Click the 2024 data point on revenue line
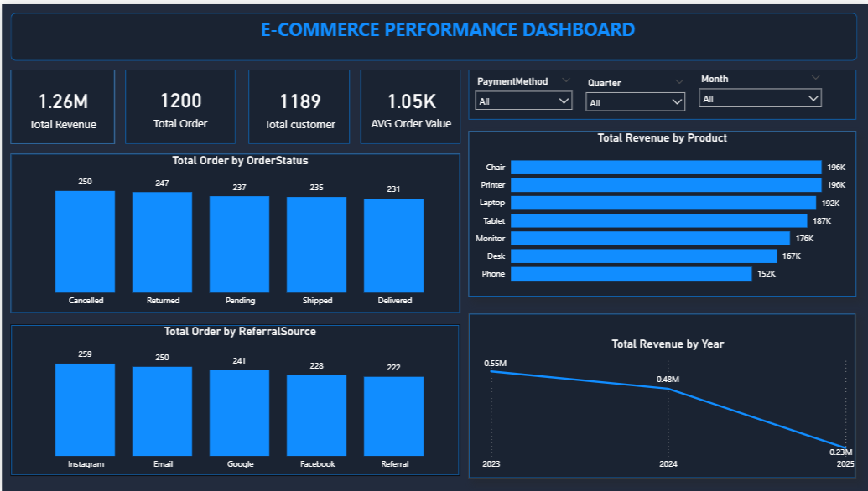This screenshot has height=491, width=868. [668, 389]
